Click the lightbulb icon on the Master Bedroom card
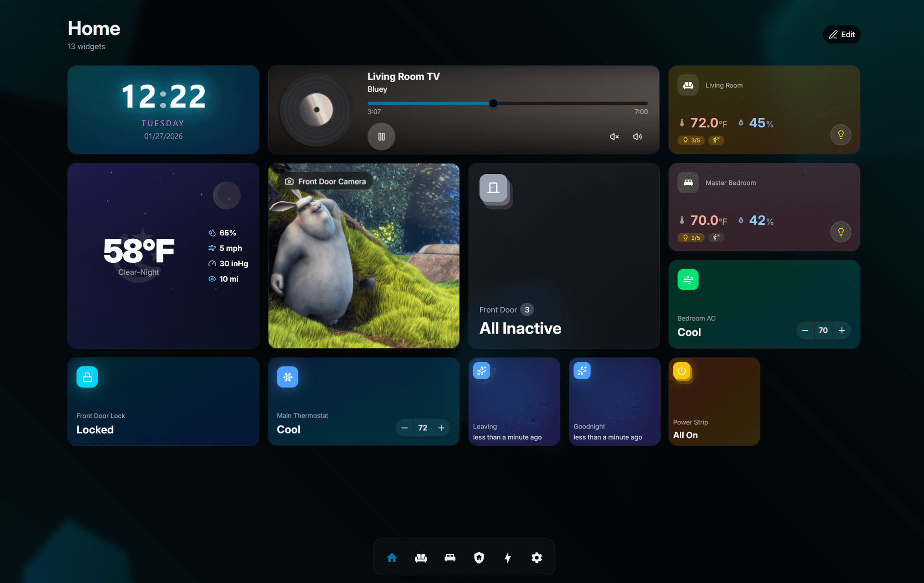Viewport: 924px width, 583px height. coord(840,232)
